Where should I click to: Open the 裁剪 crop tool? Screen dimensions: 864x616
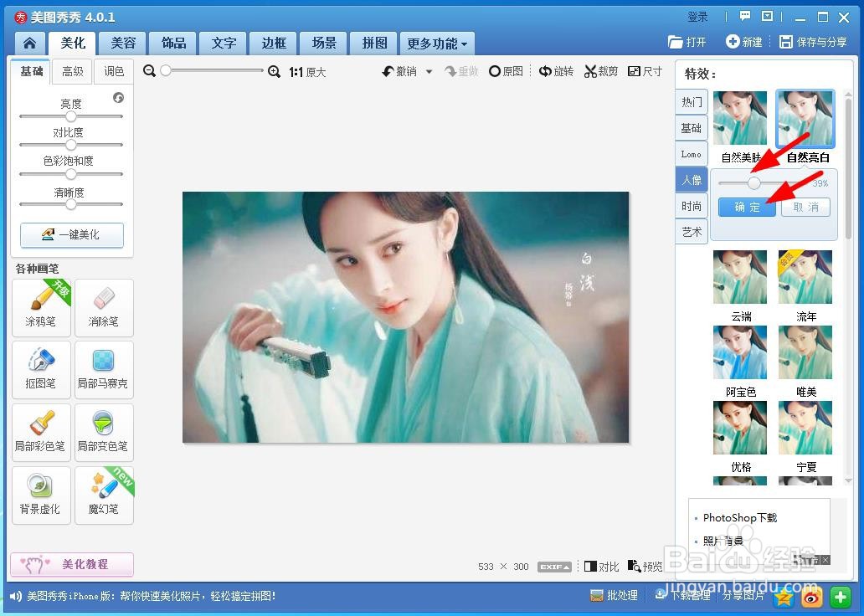tap(601, 71)
